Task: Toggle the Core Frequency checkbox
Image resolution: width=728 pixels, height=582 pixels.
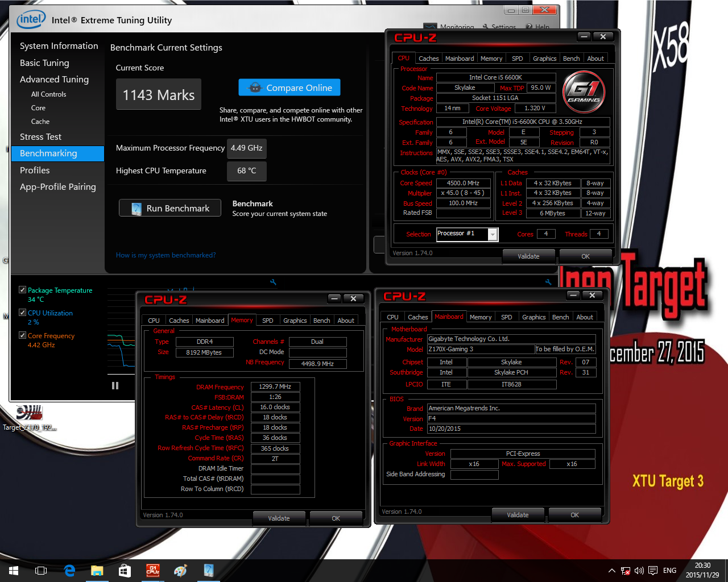Action: click(22, 335)
